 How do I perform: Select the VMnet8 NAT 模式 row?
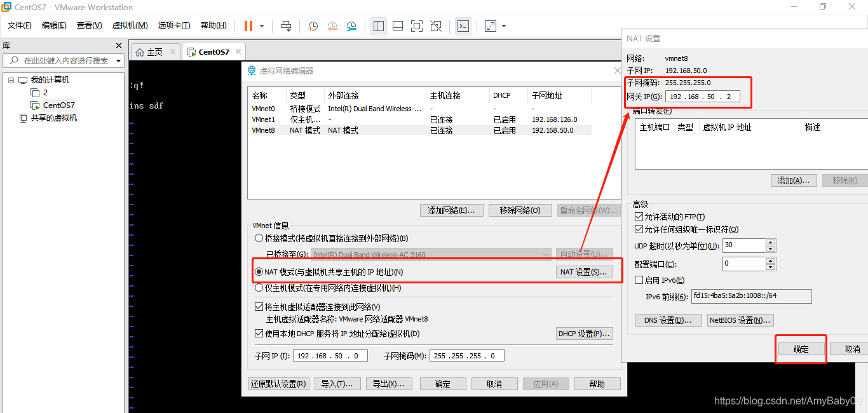[419, 130]
